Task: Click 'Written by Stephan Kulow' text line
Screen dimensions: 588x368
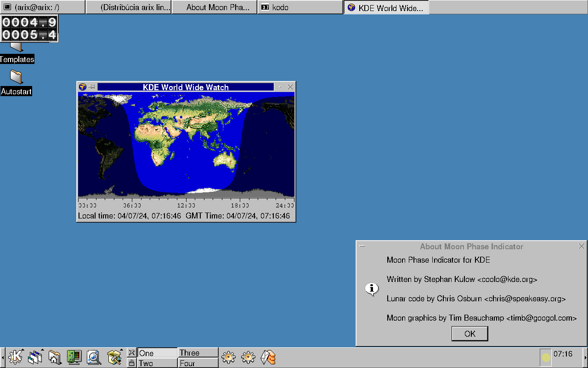Action: coord(462,279)
